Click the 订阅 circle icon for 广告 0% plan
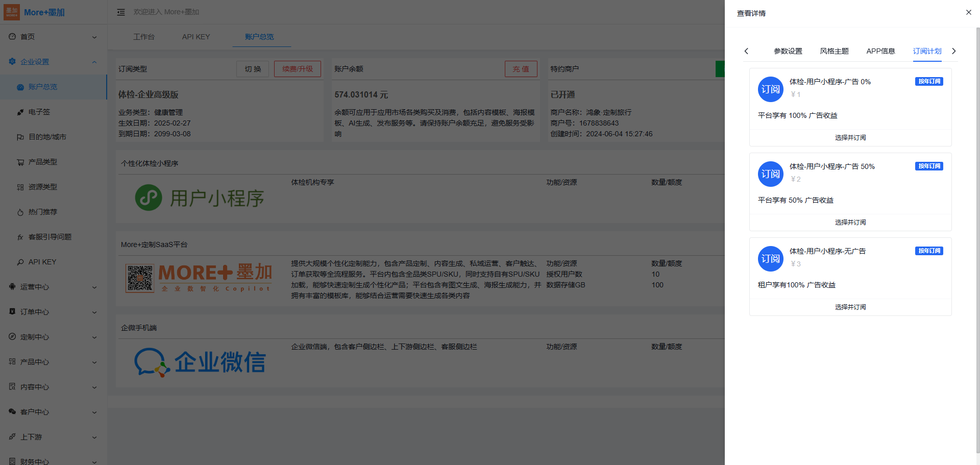 click(x=770, y=89)
